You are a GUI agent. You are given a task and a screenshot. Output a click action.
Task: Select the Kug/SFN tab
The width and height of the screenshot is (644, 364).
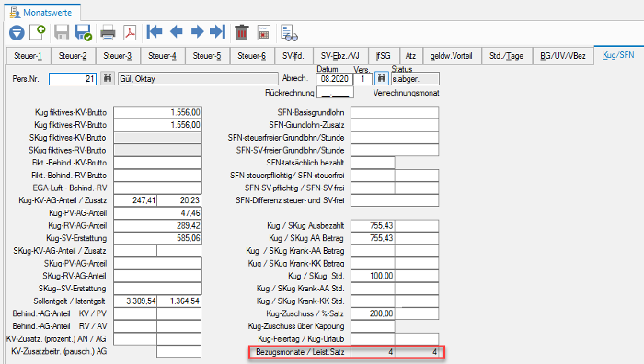click(x=618, y=55)
